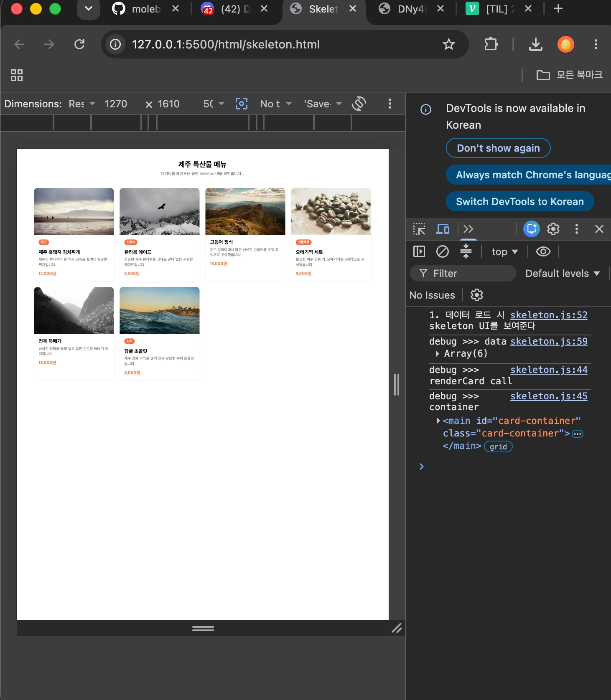611x700 pixels.
Task: Focus the console Filter field
Action: point(463,273)
